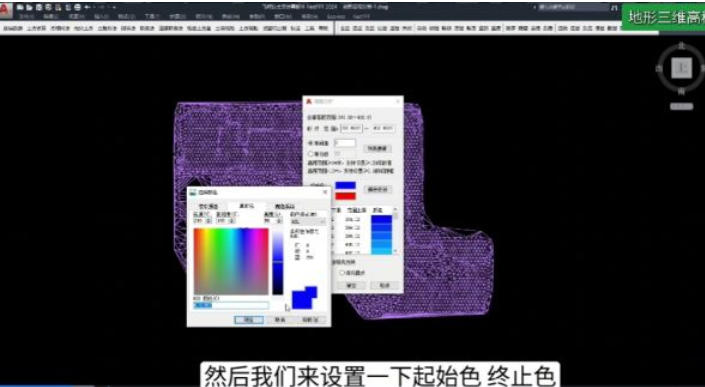Click OK (确定) in the elevation analysis dialog
This screenshot has height=387, width=705.
coord(351,285)
